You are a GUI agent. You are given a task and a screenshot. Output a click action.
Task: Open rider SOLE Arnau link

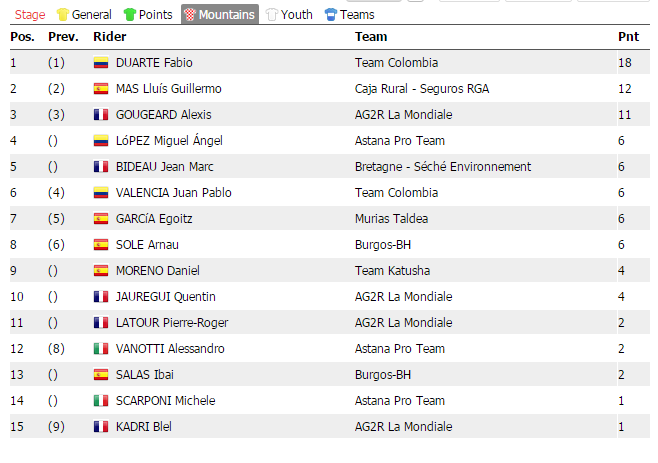tap(147, 245)
